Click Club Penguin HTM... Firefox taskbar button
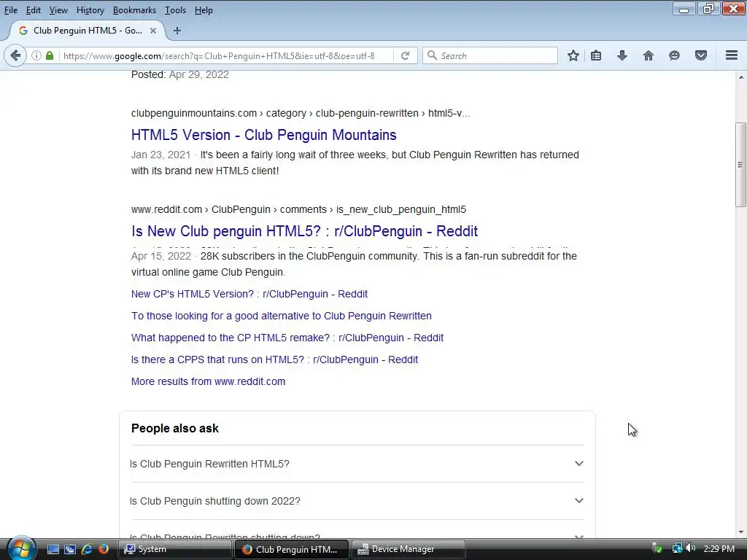The width and height of the screenshot is (747, 560). (292, 549)
